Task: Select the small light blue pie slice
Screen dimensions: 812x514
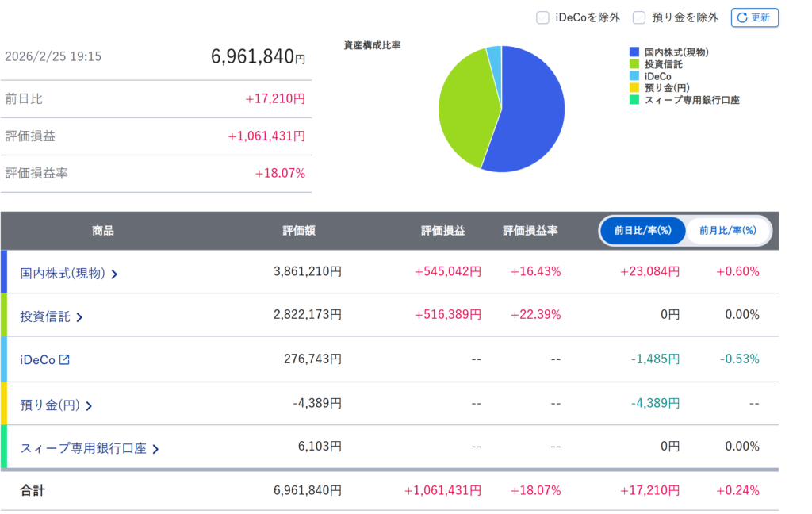Action: (x=494, y=56)
